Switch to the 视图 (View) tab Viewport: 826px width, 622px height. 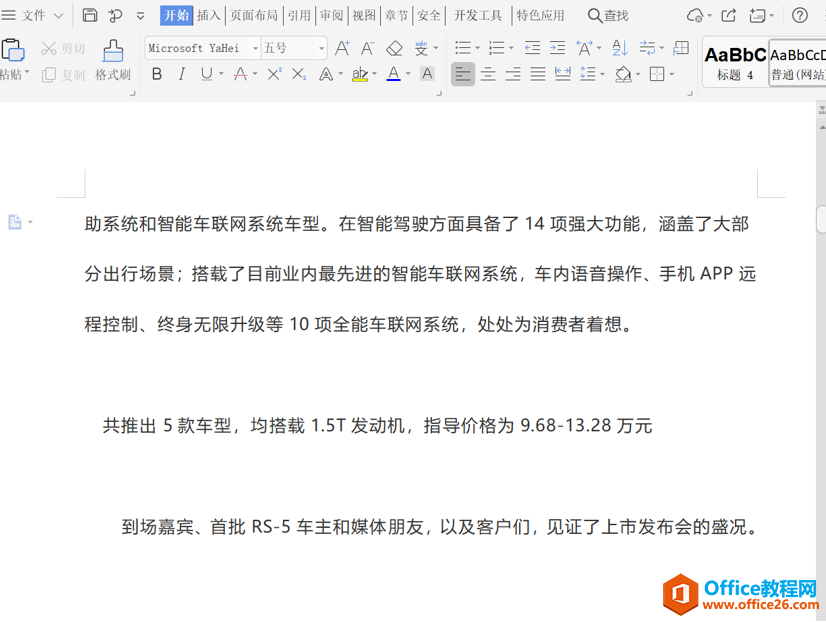(x=364, y=16)
